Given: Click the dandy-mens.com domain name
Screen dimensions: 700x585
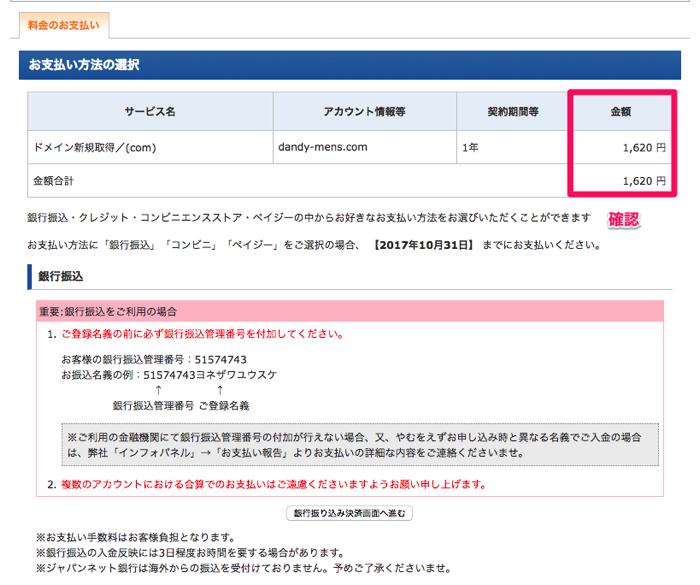Looking at the screenshot, I should tap(322, 147).
